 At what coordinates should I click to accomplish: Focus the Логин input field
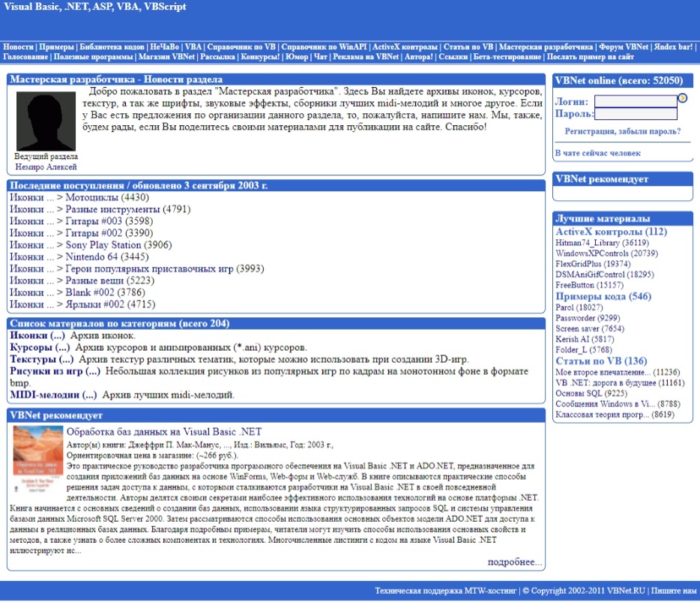636,101
